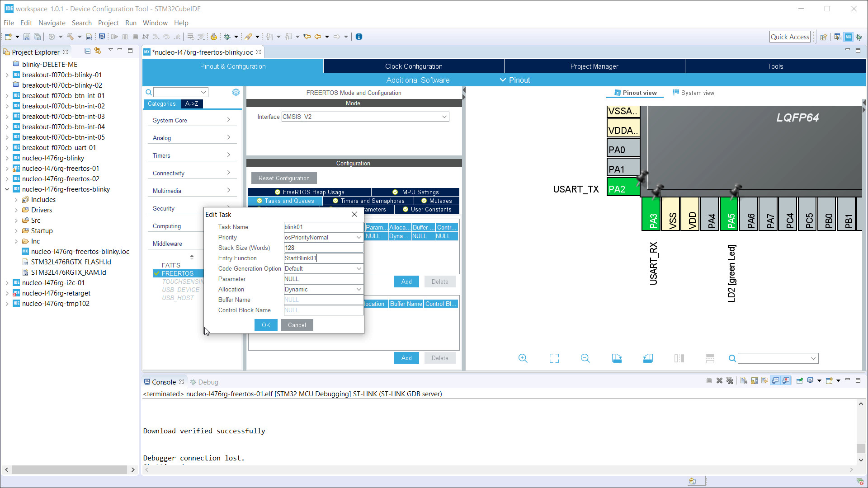Click the Console vertical scrollbar thumb
This screenshot has width=868, height=488.
(861, 448)
